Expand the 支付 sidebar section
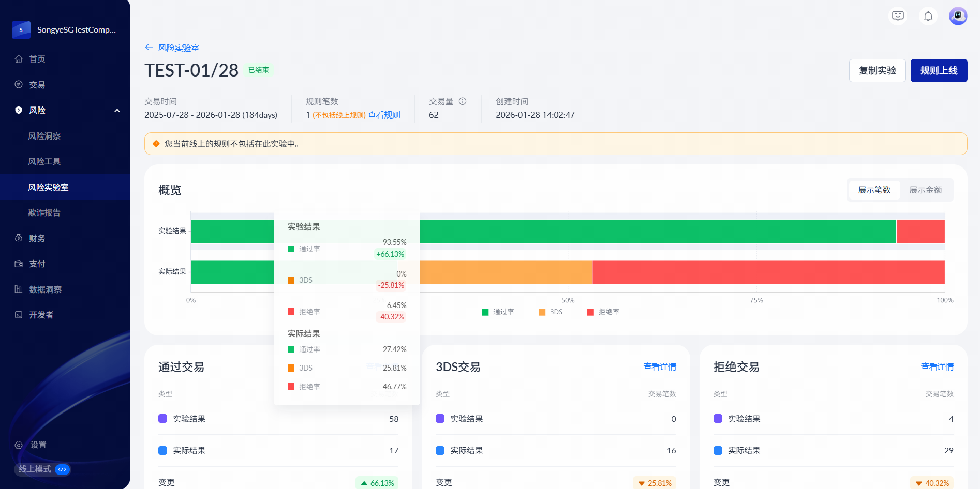The width and height of the screenshot is (980, 489). click(x=37, y=264)
